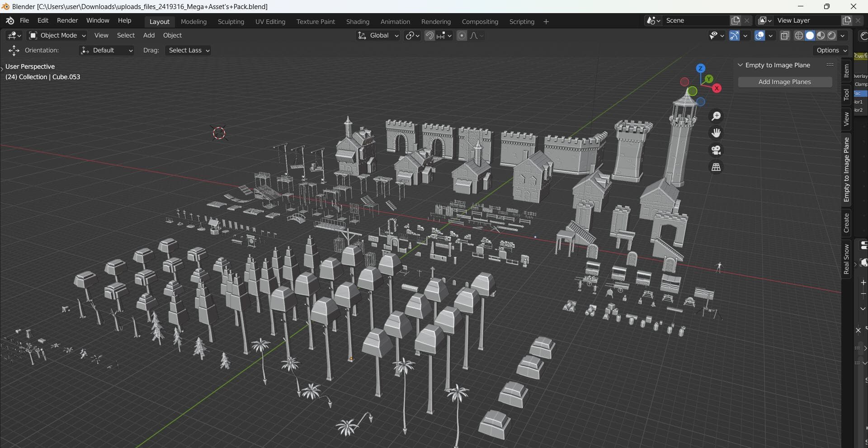Screen dimensions: 868x448
Task: Open the Options dropdown
Action: point(831,50)
